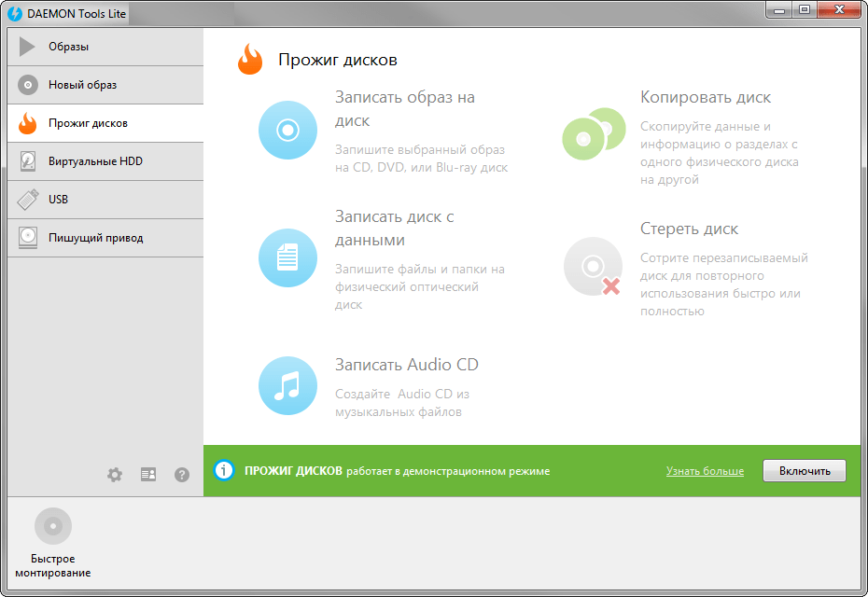Click the USB stick icon in the sidebar
Image resolution: width=868 pixels, height=597 pixels.
[x=28, y=200]
